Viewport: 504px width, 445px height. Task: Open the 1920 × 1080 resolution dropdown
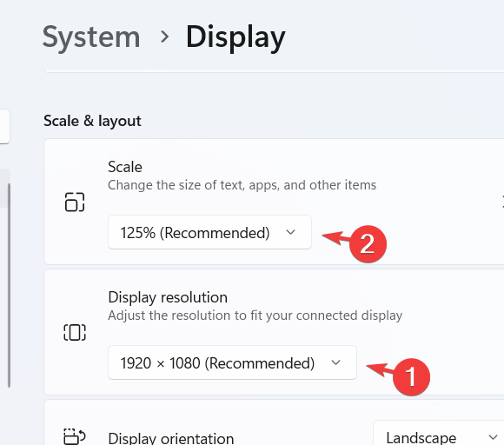232,362
